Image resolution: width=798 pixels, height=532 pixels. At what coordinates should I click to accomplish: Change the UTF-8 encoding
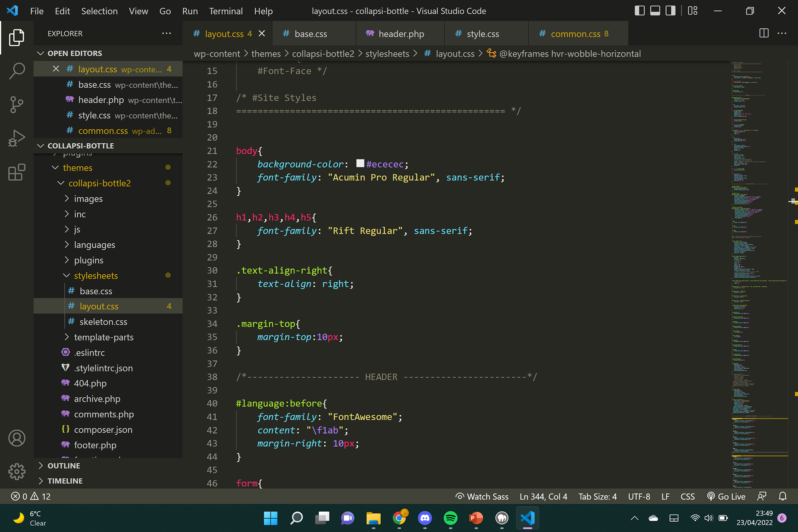click(639, 496)
